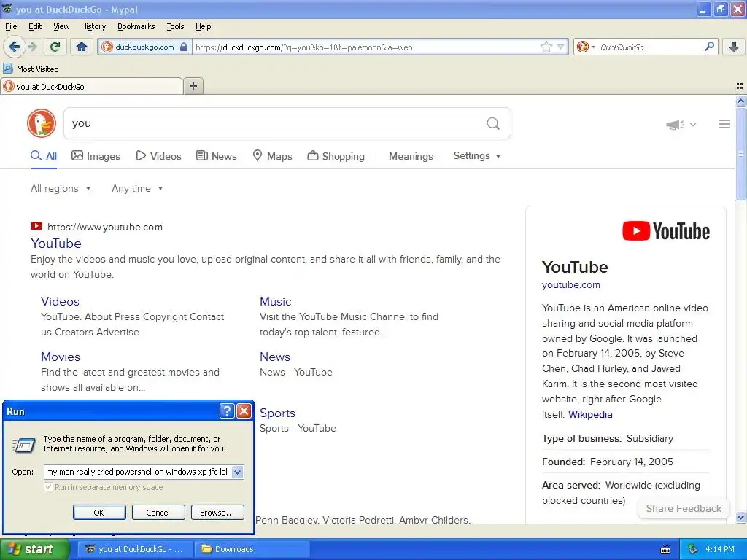Go back with the browser back arrow

point(14,47)
